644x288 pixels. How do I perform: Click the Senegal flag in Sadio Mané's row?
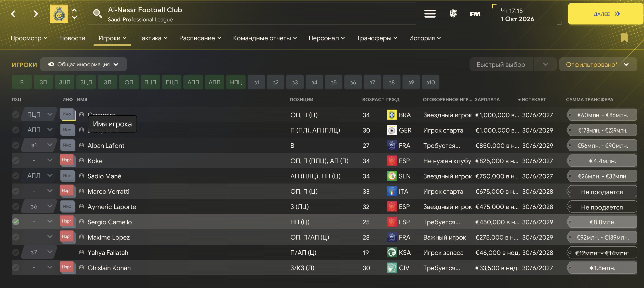[x=392, y=176]
